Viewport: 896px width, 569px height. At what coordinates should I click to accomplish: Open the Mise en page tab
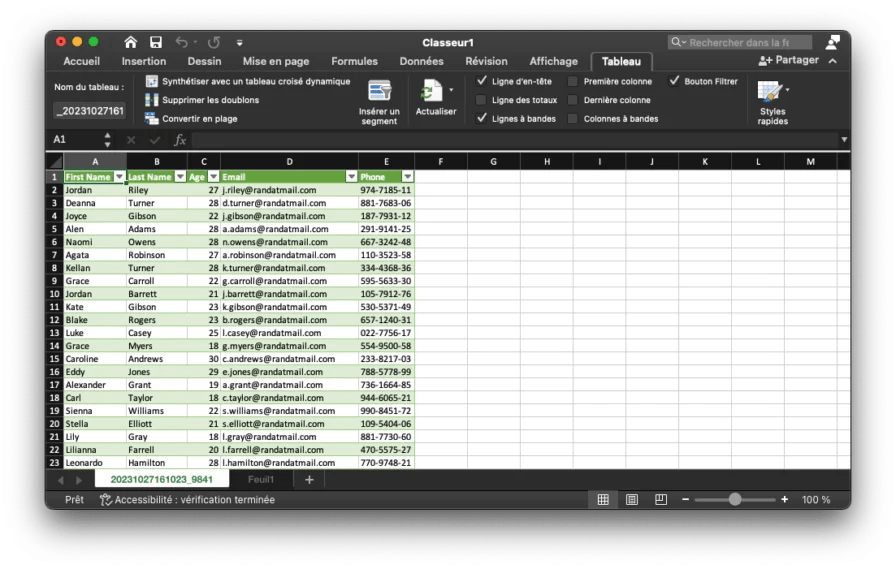(x=276, y=61)
